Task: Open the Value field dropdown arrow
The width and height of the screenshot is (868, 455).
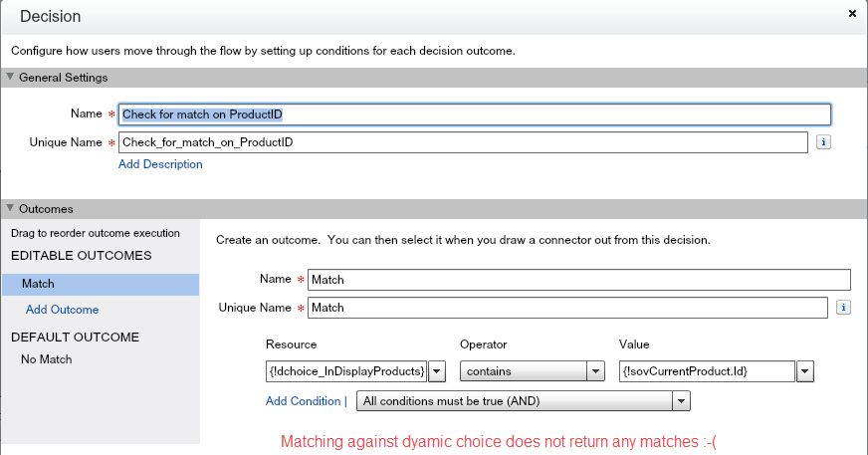Action: [804, 371]
